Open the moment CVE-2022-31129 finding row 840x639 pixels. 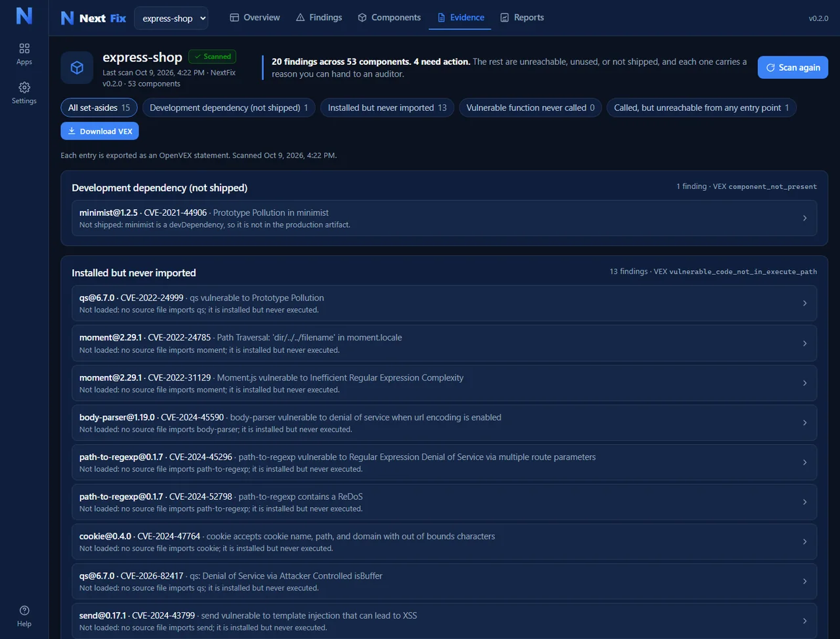444,383
